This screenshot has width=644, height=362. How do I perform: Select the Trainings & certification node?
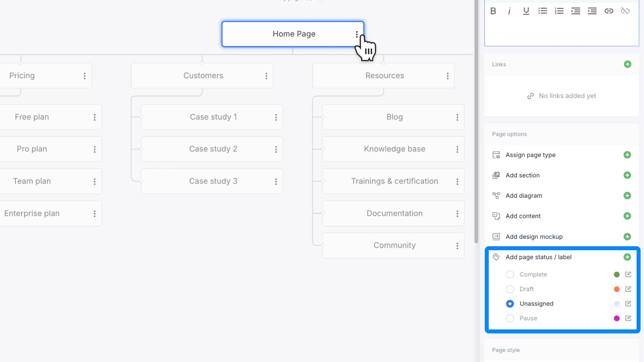point(393,181)
